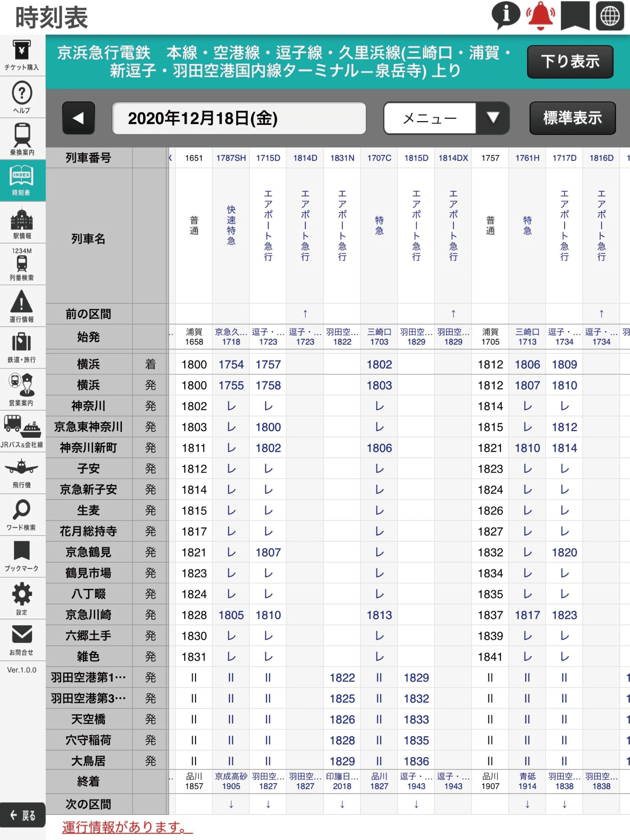Tap time 1805 at 京急川崎
Image resolution: width=630 pixels, height=840 pixels.
[231, 615]
